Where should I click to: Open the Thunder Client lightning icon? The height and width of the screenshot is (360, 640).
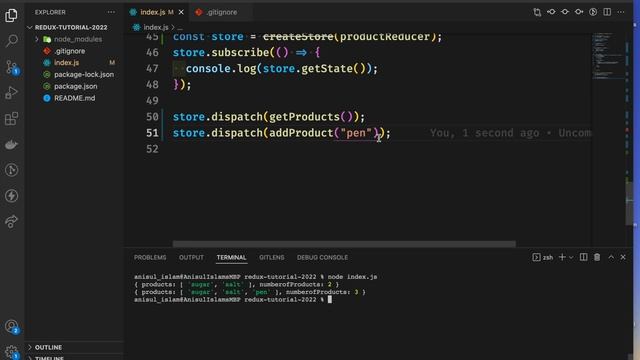pyautogui.click(x=11, y=196)
